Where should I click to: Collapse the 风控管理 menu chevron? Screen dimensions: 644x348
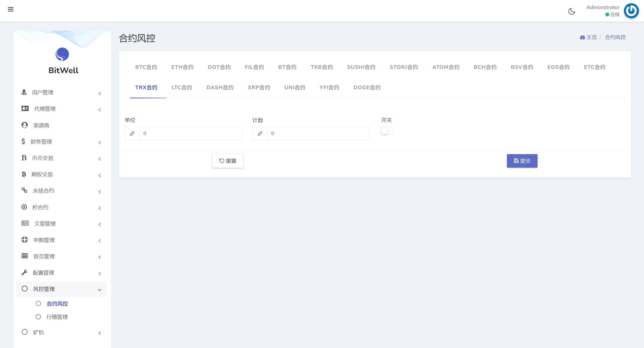(x=100, y=290)
